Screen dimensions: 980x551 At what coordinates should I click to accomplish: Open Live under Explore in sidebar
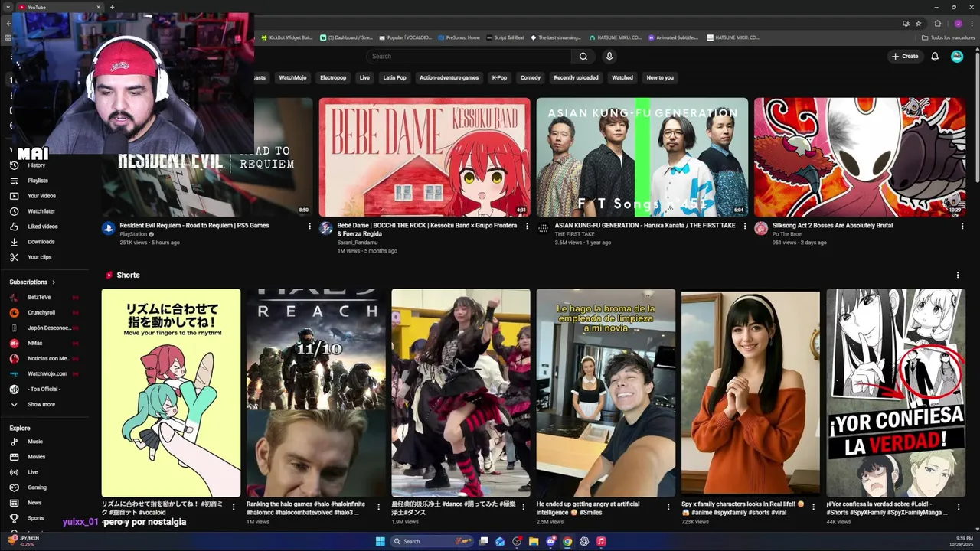pos(33,472)
